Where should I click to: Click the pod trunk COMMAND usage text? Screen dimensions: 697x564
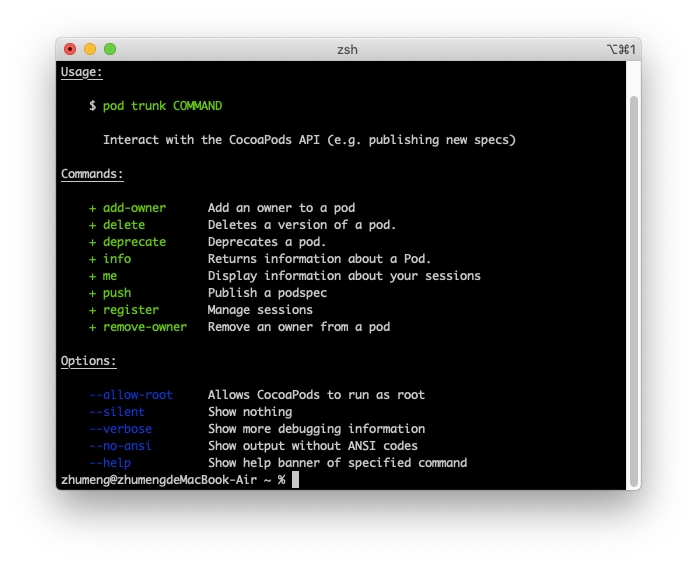click(x=162, y=106)
